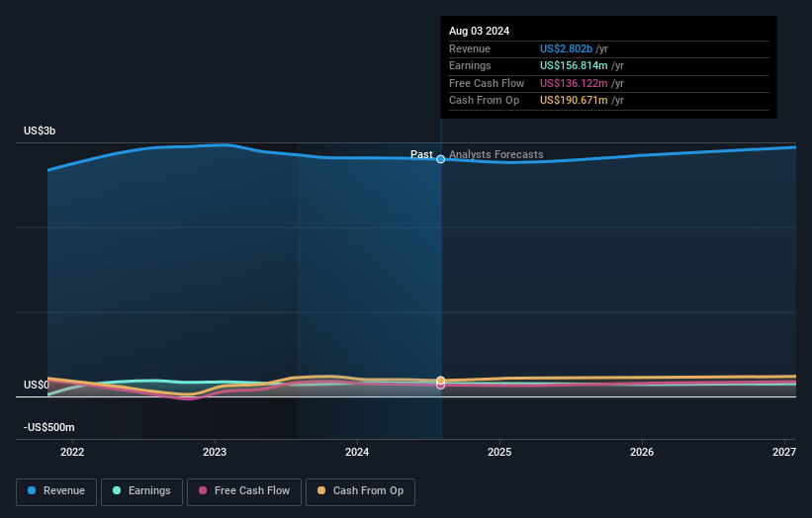Toggle the Revenue legend button
The height and width of the screenshot is (518, 812).
(56, 491)
